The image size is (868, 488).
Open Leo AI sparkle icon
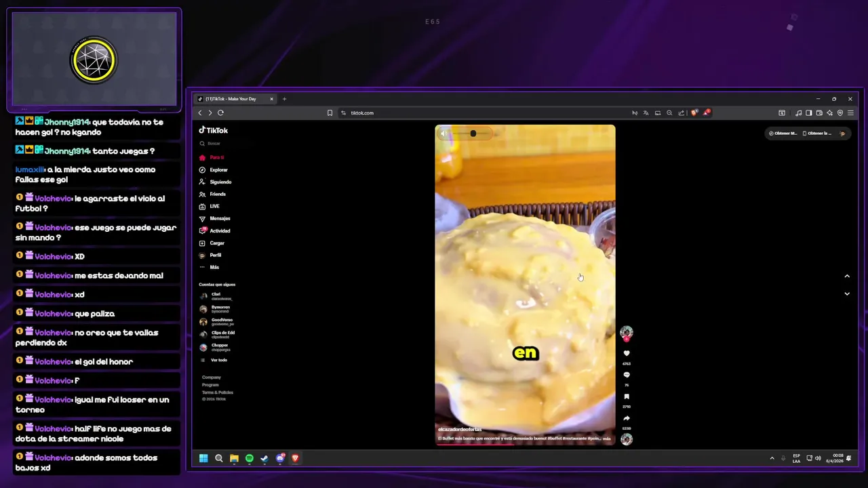[x=829, y=113]
